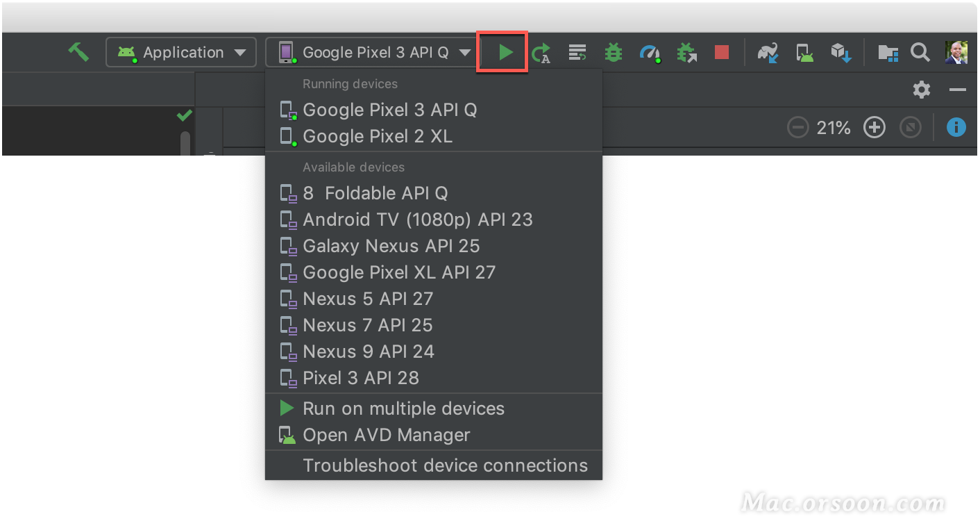Select Nexus 9 API 24 device
Viewport: 980px width, 521px height.
pyautogui.click(x=434, y=352)
